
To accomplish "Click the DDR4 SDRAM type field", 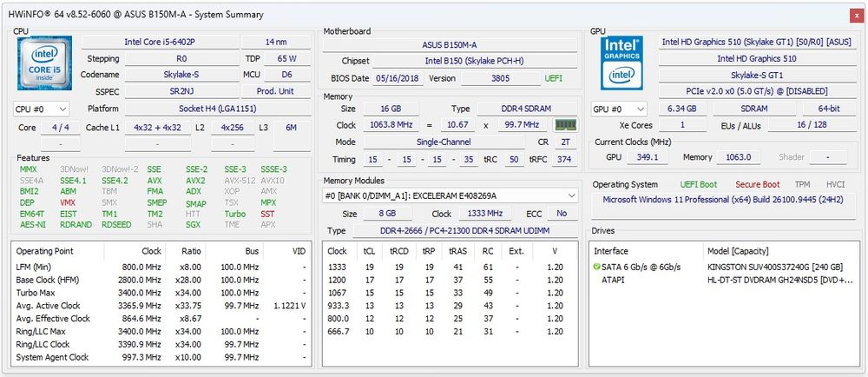I will [524, 109].
